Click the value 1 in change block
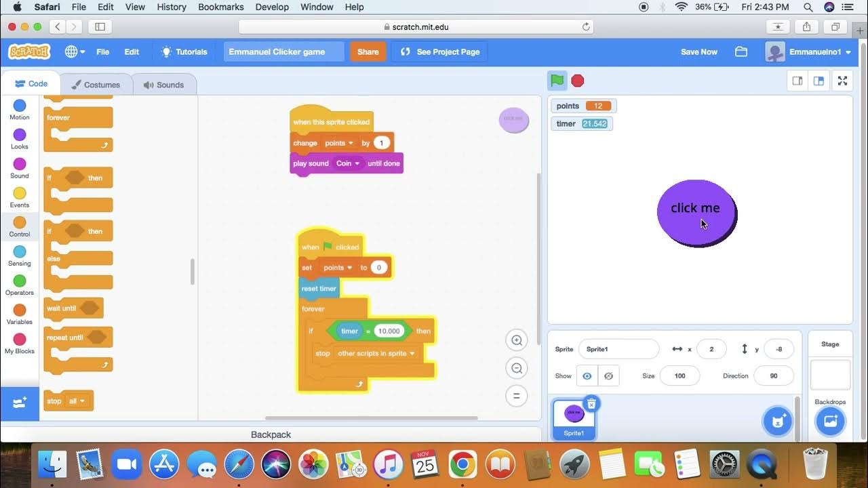The width and height of the screenshot is (868, 488). pos(382,143)
